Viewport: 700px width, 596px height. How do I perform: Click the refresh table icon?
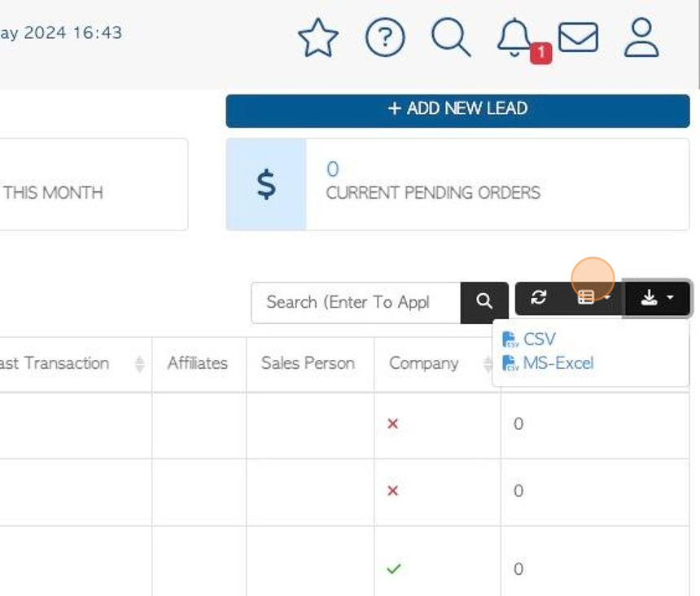tap(538, 297)
